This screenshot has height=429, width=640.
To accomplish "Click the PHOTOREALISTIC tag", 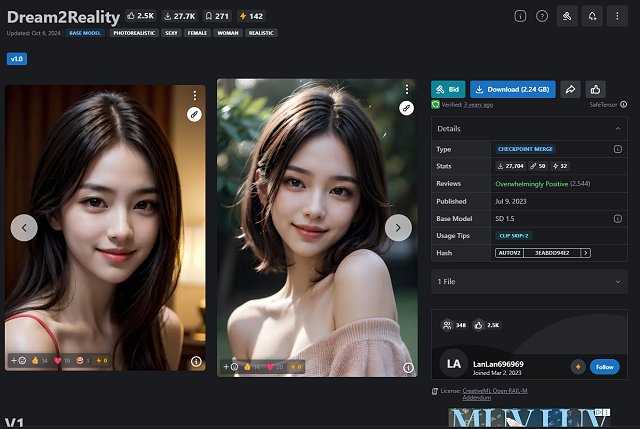I will [x=134, y=33].
